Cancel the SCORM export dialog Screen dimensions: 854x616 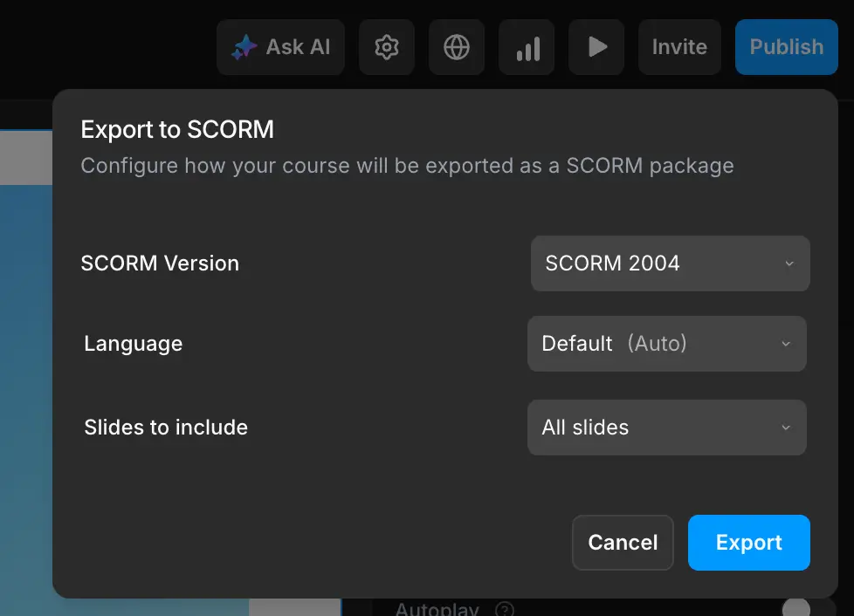pyautogui.click(x=623, y=543)
